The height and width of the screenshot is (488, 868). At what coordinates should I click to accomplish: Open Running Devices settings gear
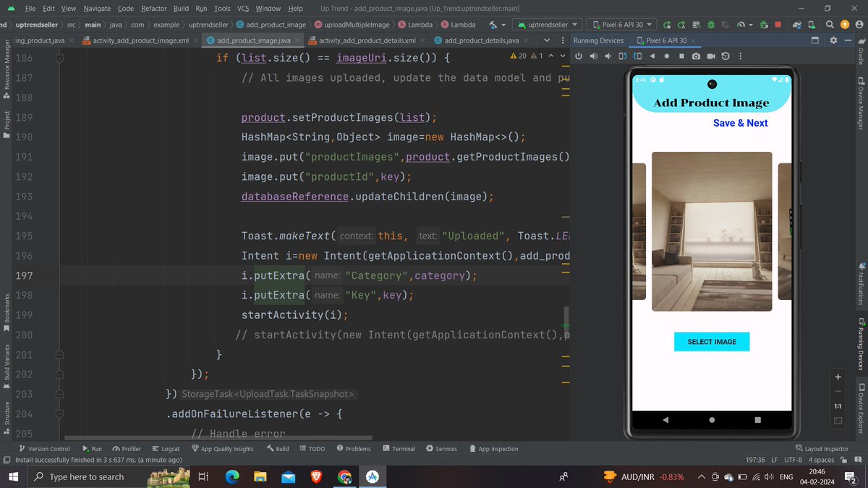[x=833, y=40]
